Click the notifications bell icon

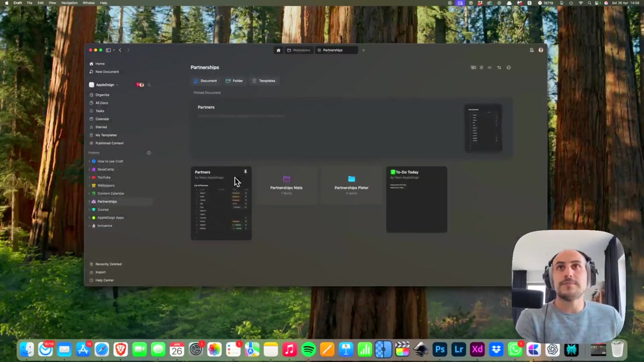531,50
